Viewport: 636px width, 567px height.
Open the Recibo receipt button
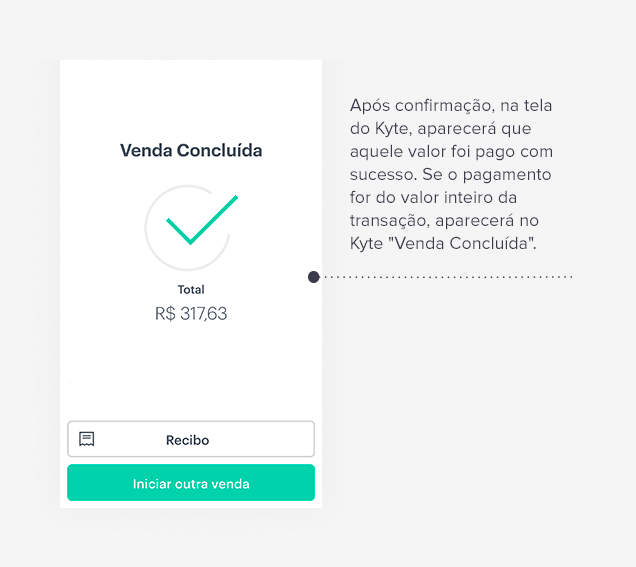191,439
